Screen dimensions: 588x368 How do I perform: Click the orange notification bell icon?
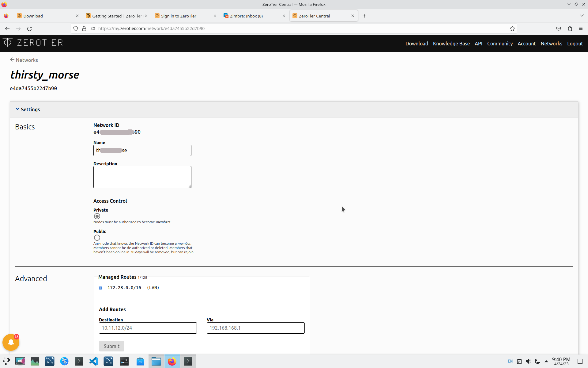(11, 342)
